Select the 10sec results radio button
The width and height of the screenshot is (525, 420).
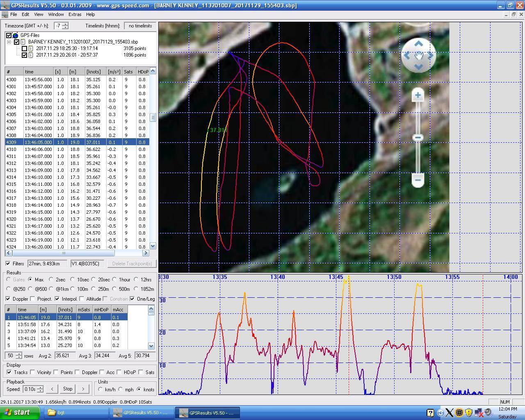click(x=73, y=280)
